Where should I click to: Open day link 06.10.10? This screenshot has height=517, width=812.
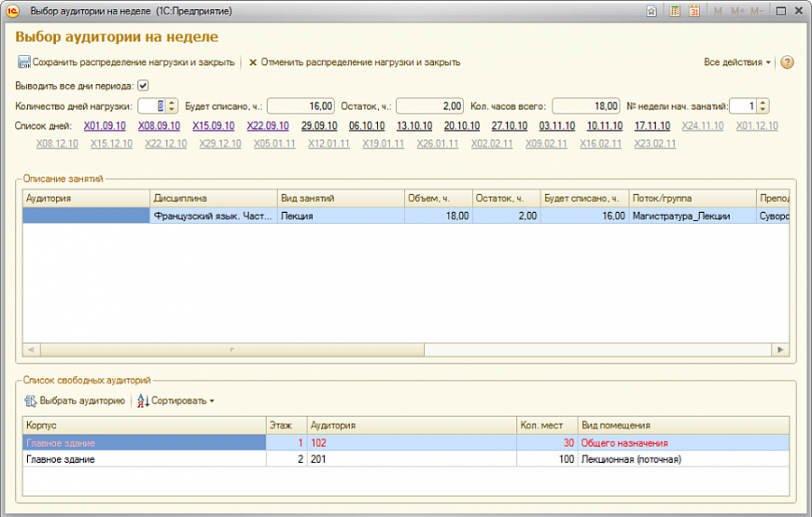(x=366, y=126)
